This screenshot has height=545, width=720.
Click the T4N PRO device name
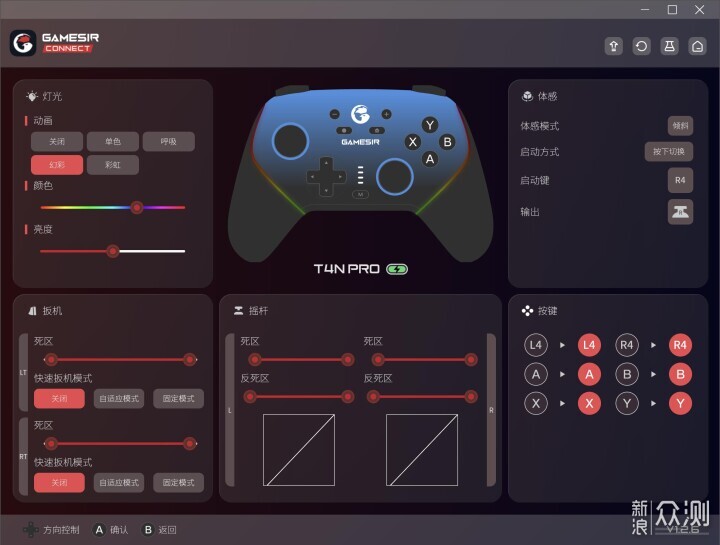coord(347,269)
